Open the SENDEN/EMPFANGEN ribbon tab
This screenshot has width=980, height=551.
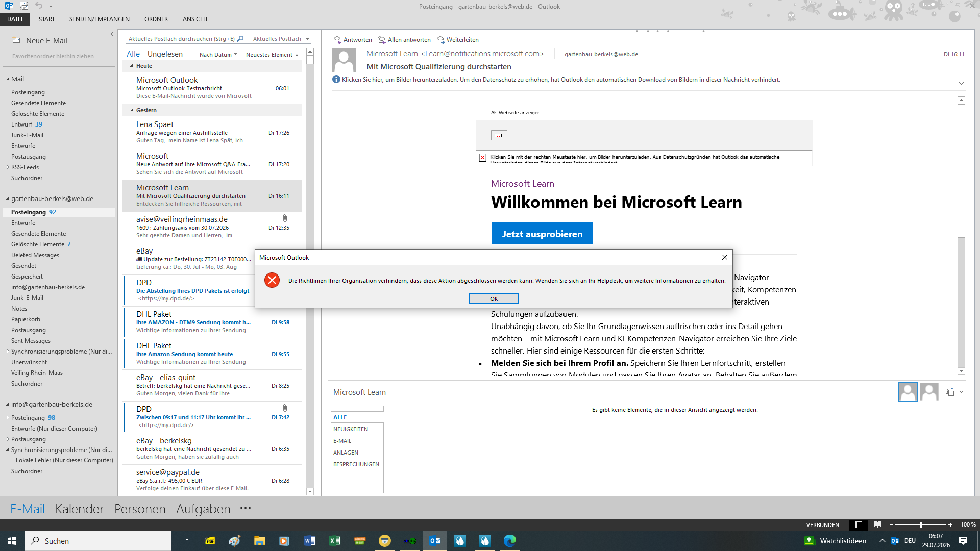pyautogui.click(x=100, y=19)
